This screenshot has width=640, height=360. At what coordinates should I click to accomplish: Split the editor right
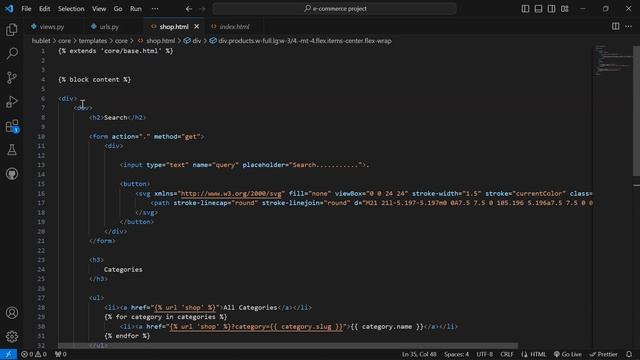tap(616, 27)
